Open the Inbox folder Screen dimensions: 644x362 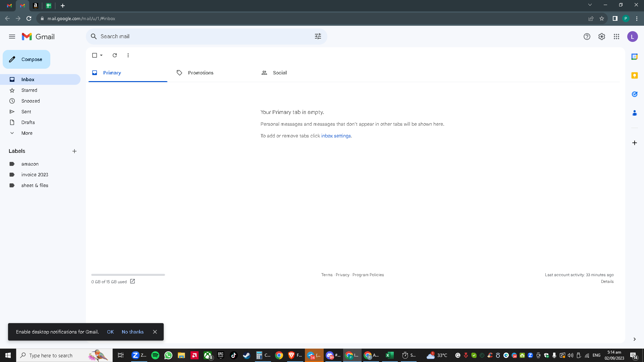pyautogui.click(x=40, y=79)
